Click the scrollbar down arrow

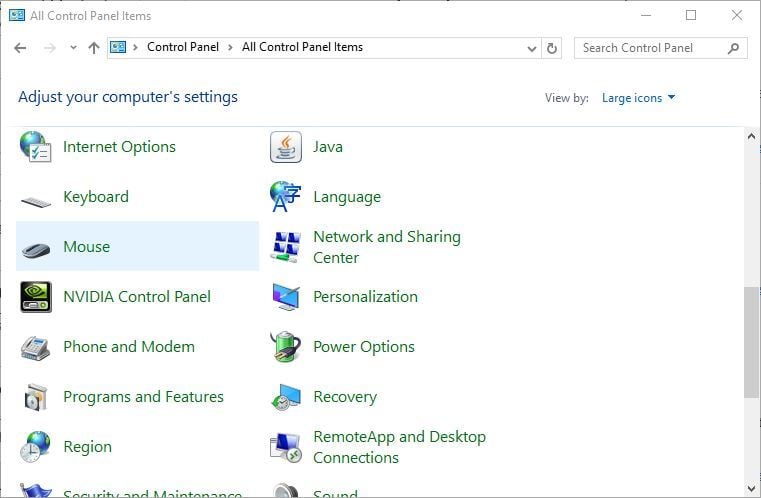[751, 489]
